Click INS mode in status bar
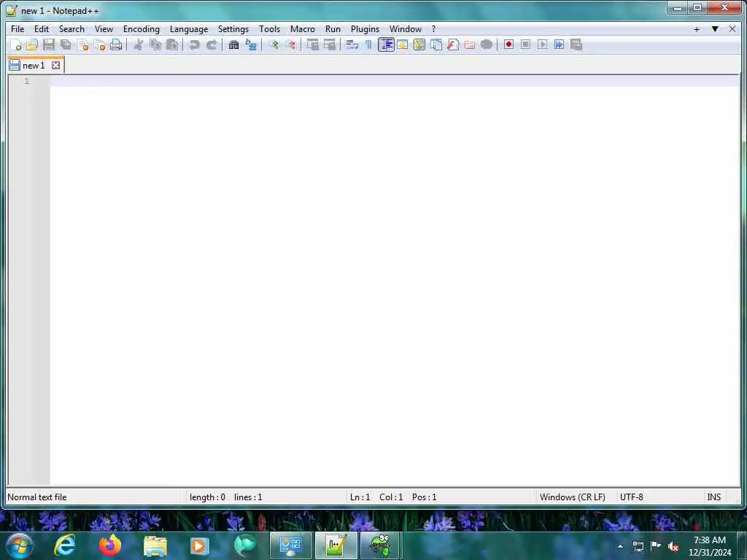The height and width of the screenshot is (560, 747). pyautogui.click(x=713, y=497)
